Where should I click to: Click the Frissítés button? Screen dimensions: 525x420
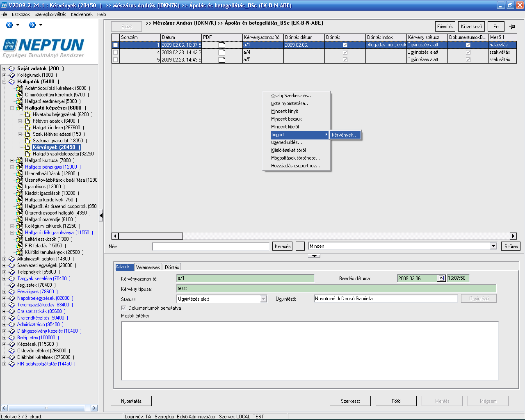445,27
